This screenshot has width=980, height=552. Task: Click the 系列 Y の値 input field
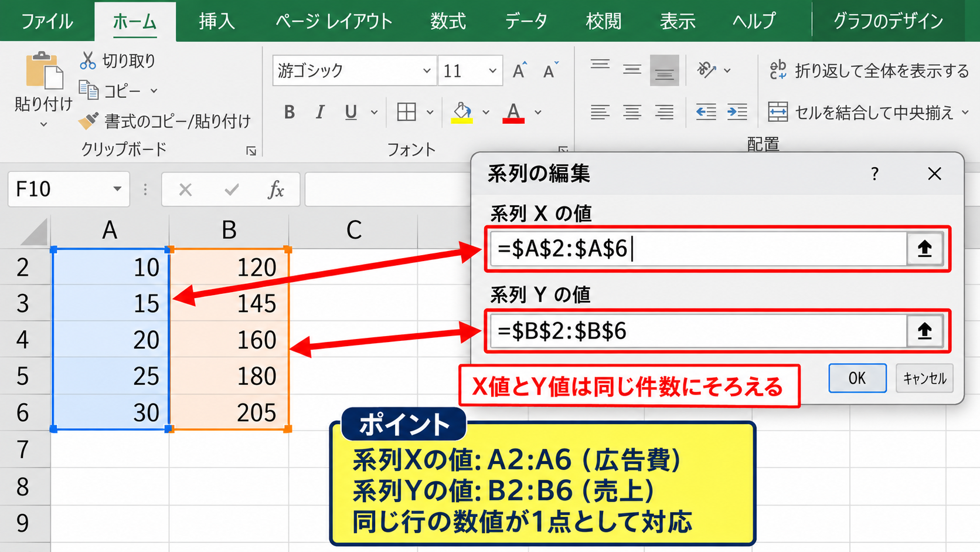(699, 331)
